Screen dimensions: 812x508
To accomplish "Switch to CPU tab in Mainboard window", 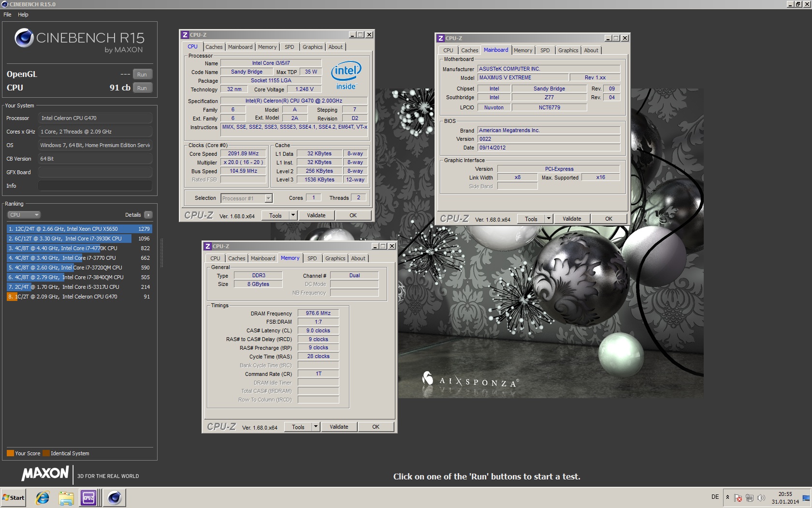I will (449, 50).
